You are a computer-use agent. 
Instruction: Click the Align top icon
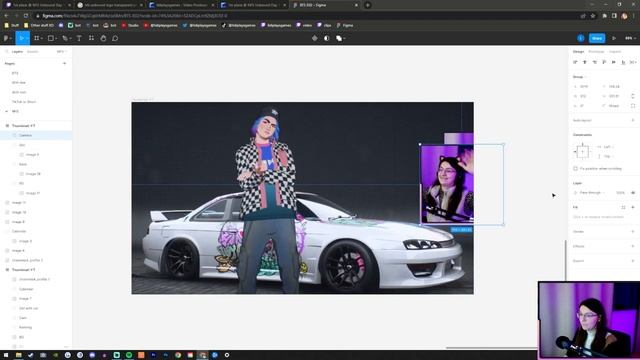pyautogui.click(x=604, y=62)
